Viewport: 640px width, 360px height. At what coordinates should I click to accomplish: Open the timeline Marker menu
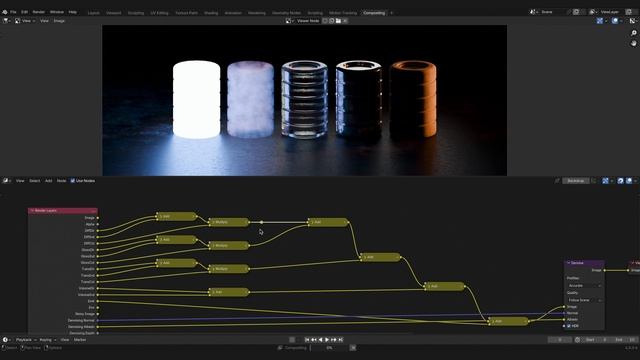[x=80, y=340]
